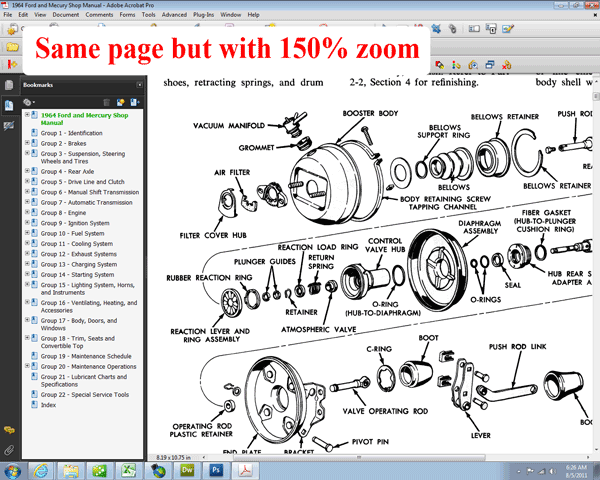Expand the Group 8 - Engine bookmark
The height and width of the screenshot is (480, 600).
coord(27,212)
